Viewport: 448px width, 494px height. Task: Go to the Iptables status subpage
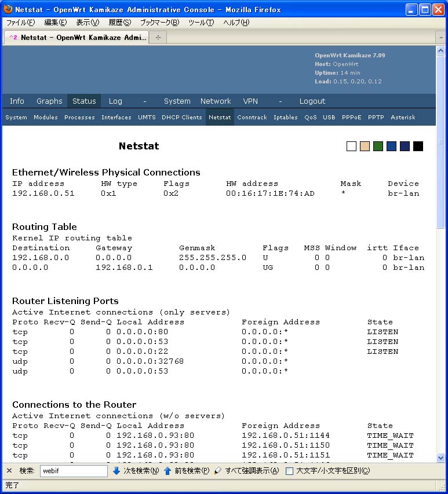click(286, 117)
